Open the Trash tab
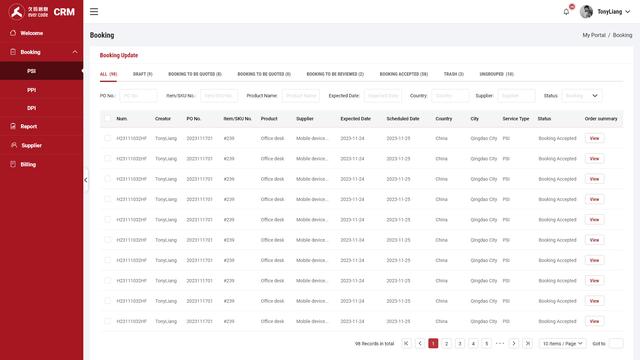This screenshot has height=360, width=640. tap(453, 74)
